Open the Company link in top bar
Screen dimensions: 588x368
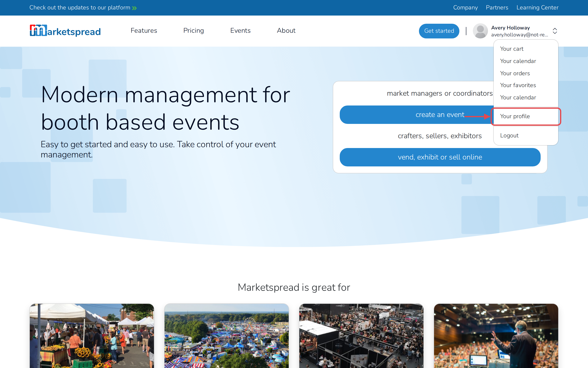click(x=465, y=8)
